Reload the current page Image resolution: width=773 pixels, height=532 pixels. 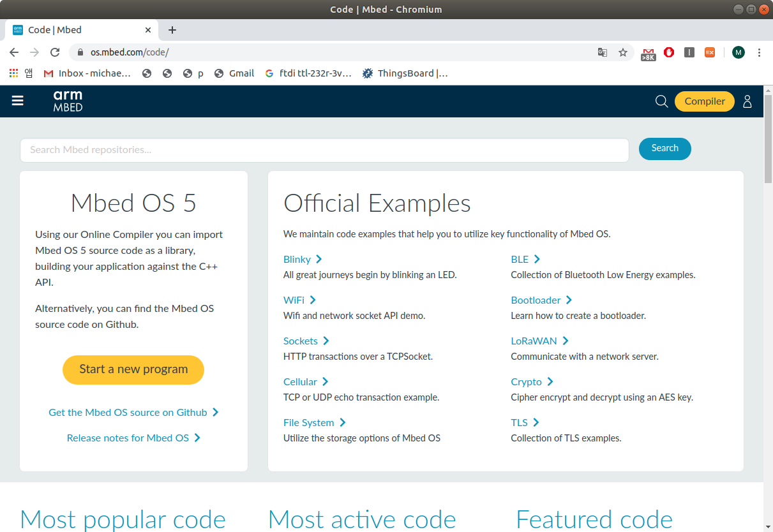click(x=55, y=52)
